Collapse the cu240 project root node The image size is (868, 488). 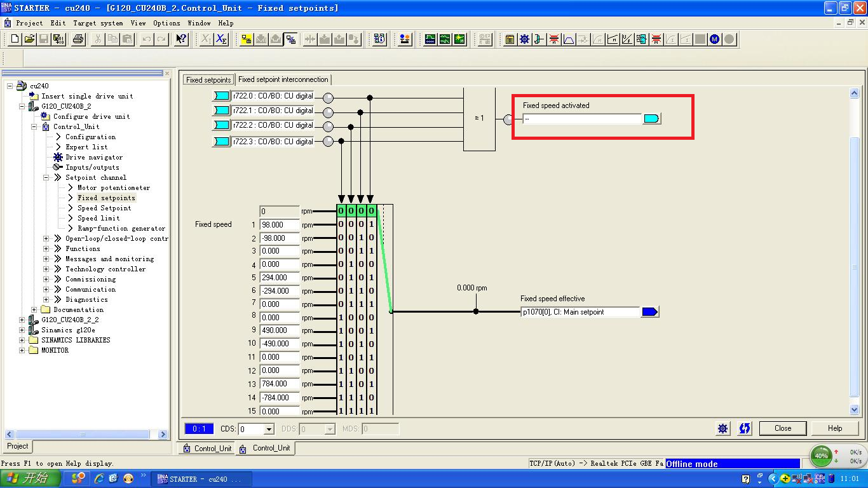[x=10, y=86]
